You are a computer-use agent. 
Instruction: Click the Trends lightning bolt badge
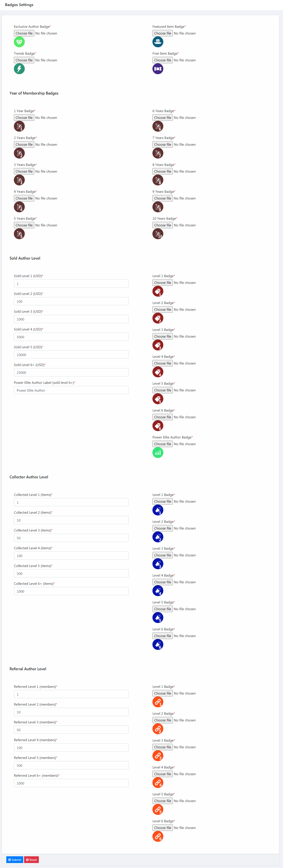[x=19, y=69]
